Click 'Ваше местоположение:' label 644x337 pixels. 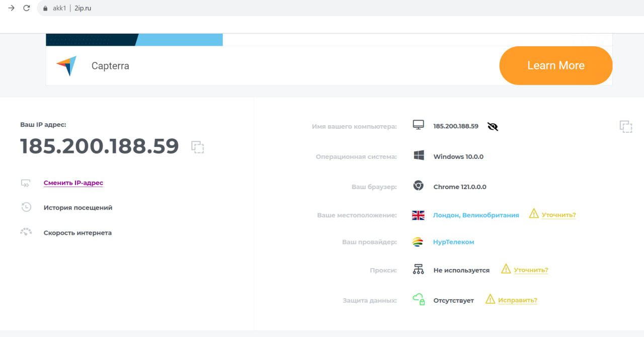click(357, 215)
